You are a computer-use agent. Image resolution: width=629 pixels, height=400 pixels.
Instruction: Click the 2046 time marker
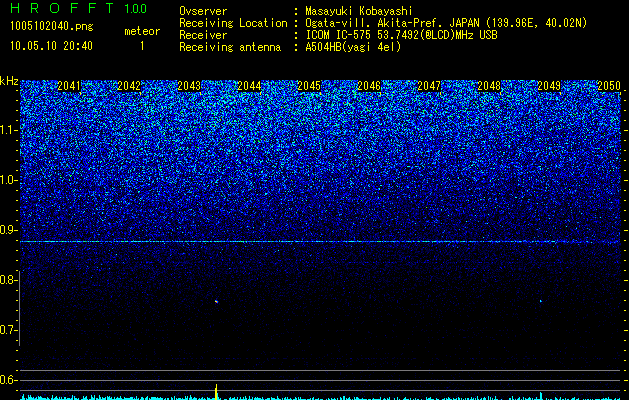coord(369,86)
